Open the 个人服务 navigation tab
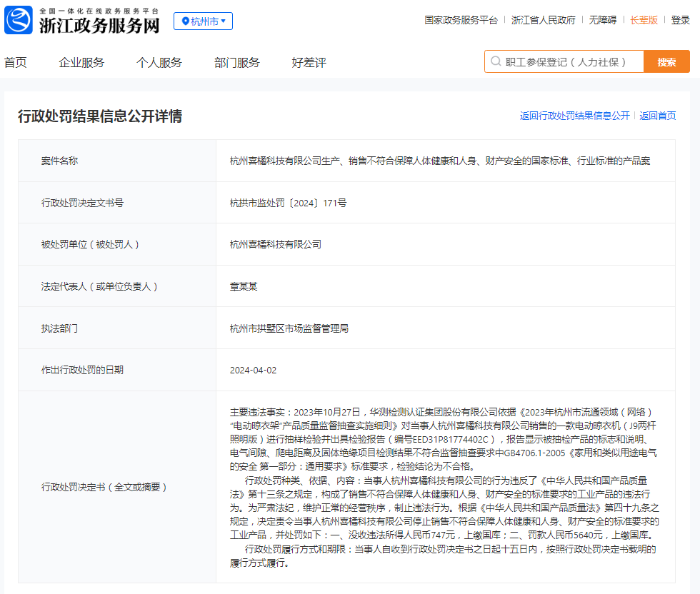 (159, 63)
